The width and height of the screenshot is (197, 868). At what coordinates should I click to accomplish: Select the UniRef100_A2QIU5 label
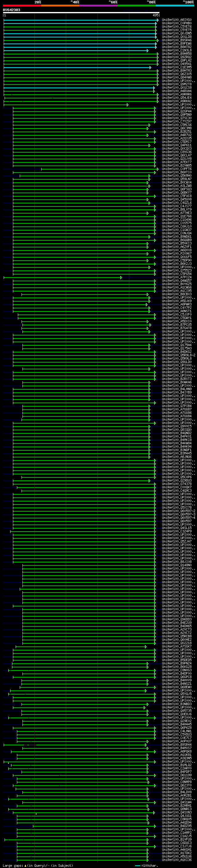(x=177, y=138)
